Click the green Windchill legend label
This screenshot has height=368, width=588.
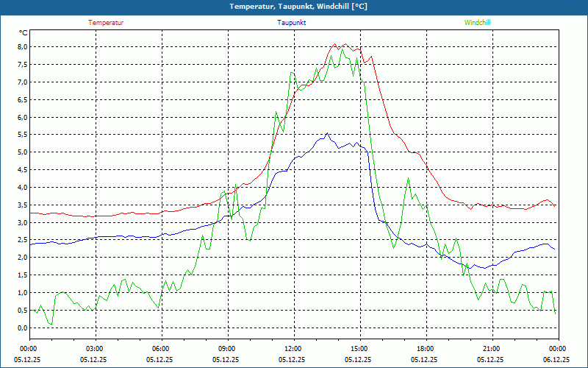pos(477,23)
